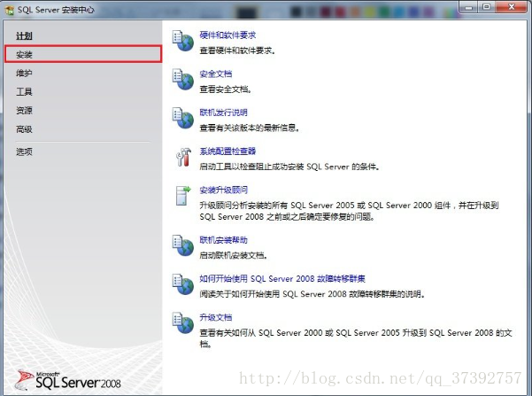Select the 计划 sidebar tab

24,36
